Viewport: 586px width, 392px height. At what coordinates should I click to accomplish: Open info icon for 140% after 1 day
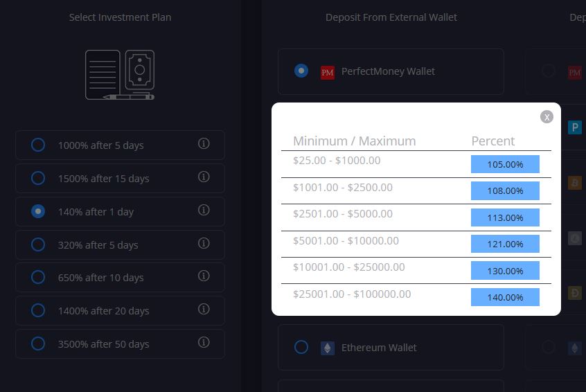pyautogui.click(x=204, y=210)
